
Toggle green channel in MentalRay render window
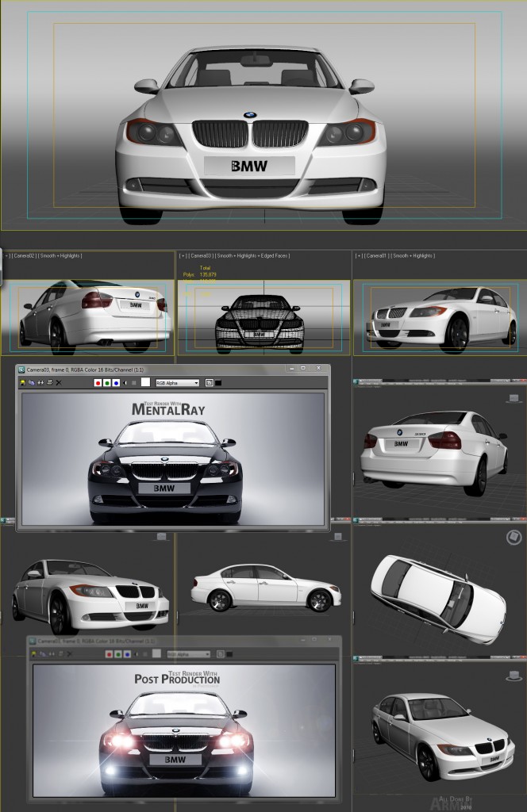tap(106, 383)
